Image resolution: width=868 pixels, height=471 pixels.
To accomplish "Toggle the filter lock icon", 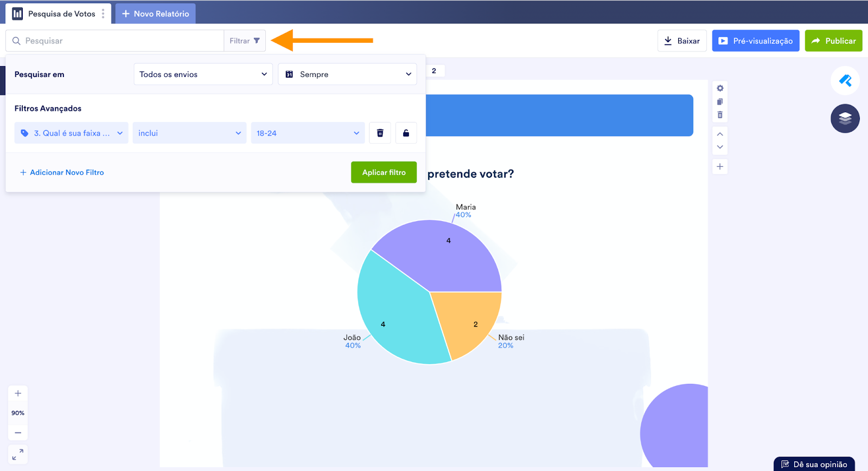I will pos(406,133).
